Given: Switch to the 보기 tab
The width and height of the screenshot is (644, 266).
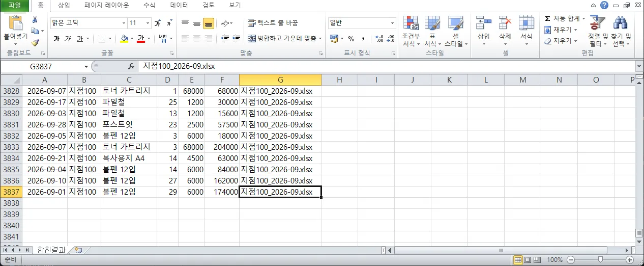Looking at the screenshot, I should (235, 5).
